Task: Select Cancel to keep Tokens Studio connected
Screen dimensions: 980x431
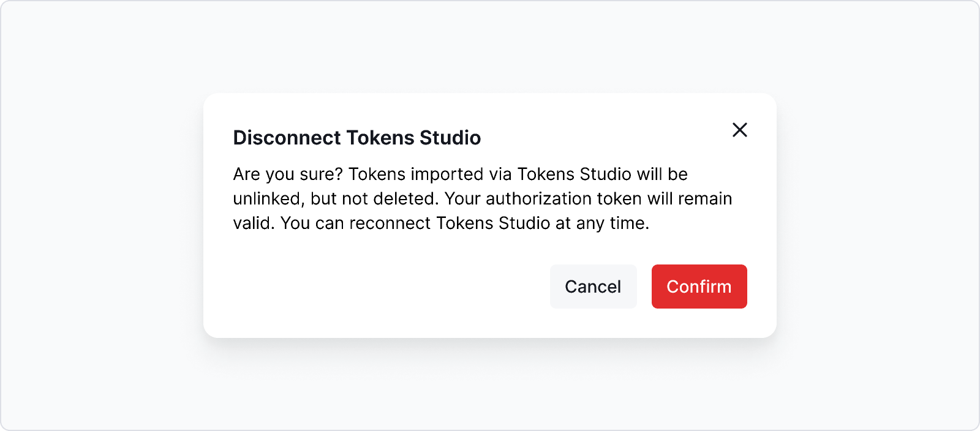Action: (x=593, y=286)
